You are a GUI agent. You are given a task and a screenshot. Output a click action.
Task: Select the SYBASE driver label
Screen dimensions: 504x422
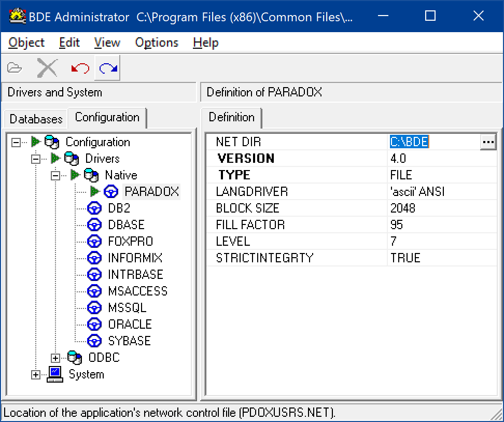pos(129,341)
